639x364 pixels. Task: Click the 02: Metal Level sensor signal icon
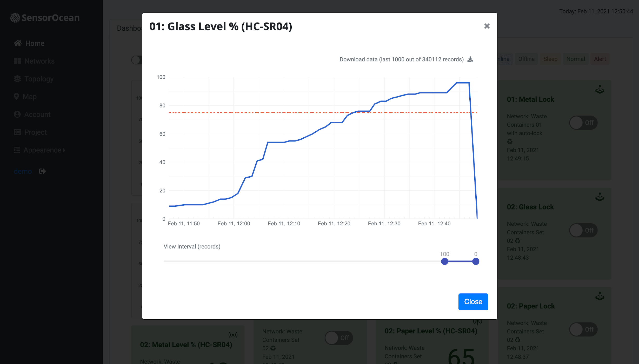233,335
